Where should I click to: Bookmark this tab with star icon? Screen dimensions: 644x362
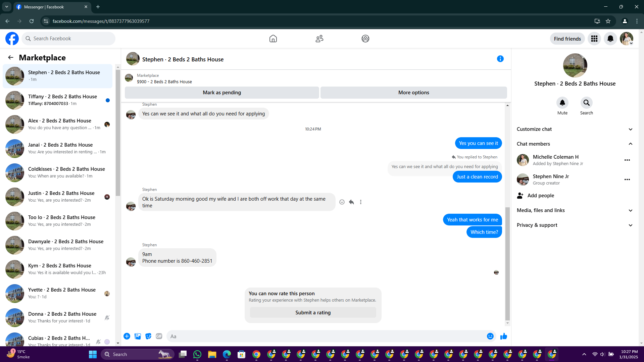coord(608,21)
